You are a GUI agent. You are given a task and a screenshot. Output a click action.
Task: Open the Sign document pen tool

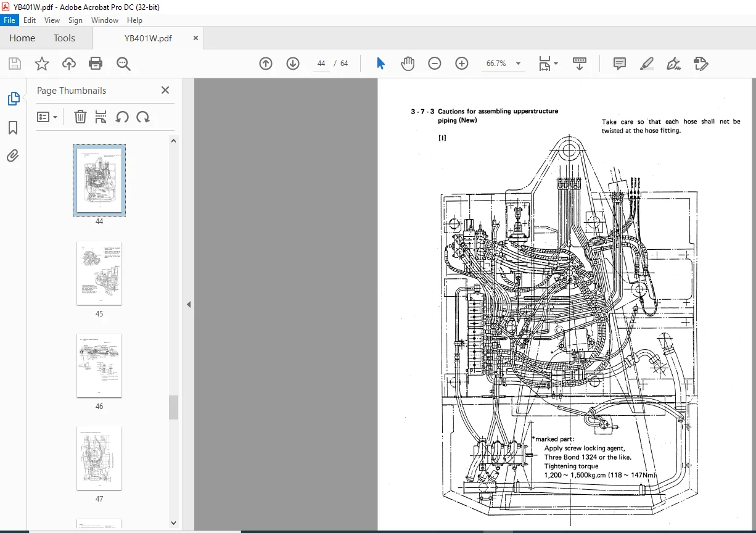[673, 64]
